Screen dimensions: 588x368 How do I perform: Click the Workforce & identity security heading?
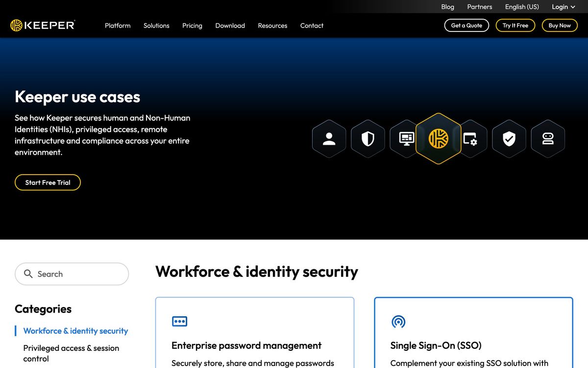(x=257, y=271)
